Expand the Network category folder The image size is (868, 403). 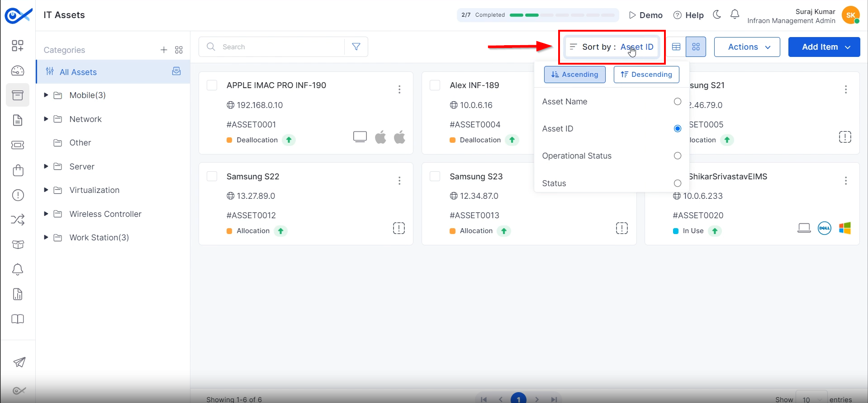pos(46,119)
